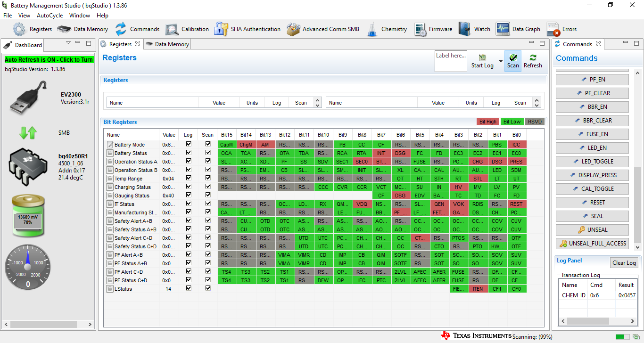Open Advanced Comm SMB
The height and width of the screenshot is (343, 644).
coord(323,29)
